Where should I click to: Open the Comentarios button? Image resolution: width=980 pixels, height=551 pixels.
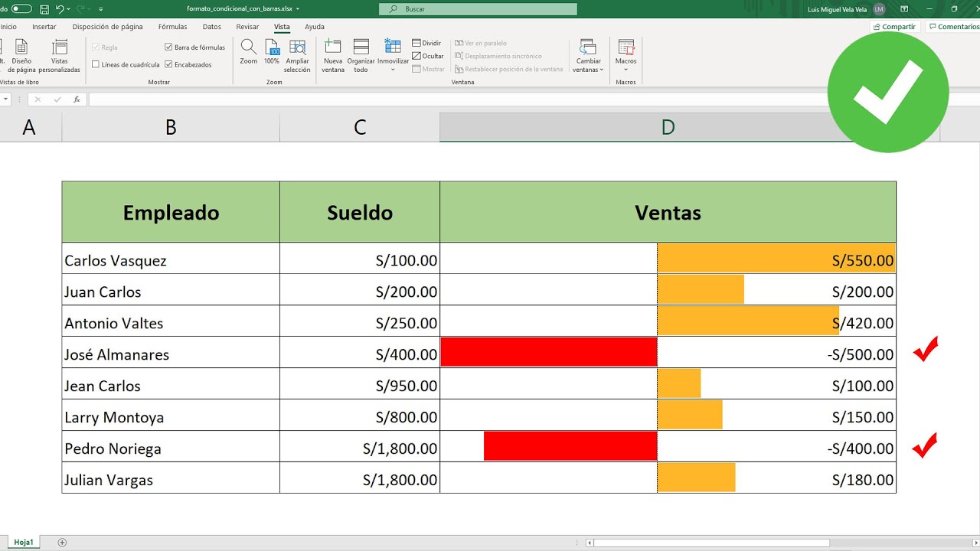[953, 27]
